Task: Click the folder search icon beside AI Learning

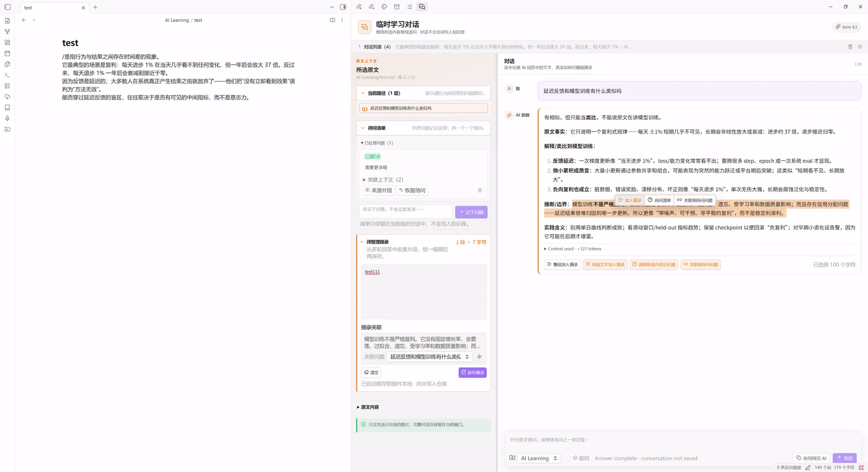Action: click(x=512, y=458)
